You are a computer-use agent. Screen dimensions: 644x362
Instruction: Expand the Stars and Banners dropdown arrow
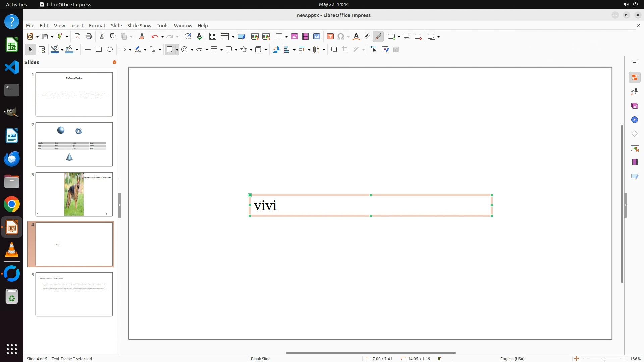point(251,50)
